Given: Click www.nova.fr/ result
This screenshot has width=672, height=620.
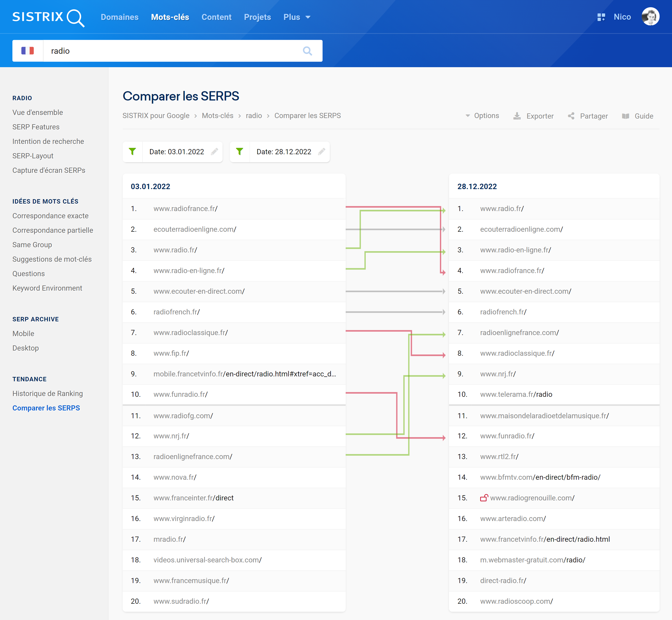Looking at the screenshot, I should [x=175, y=477].
